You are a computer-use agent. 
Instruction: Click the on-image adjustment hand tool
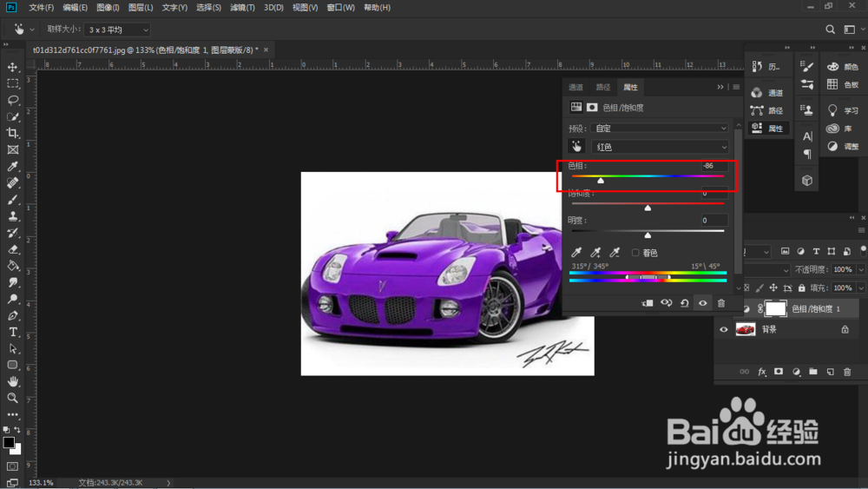pos(576,146)
